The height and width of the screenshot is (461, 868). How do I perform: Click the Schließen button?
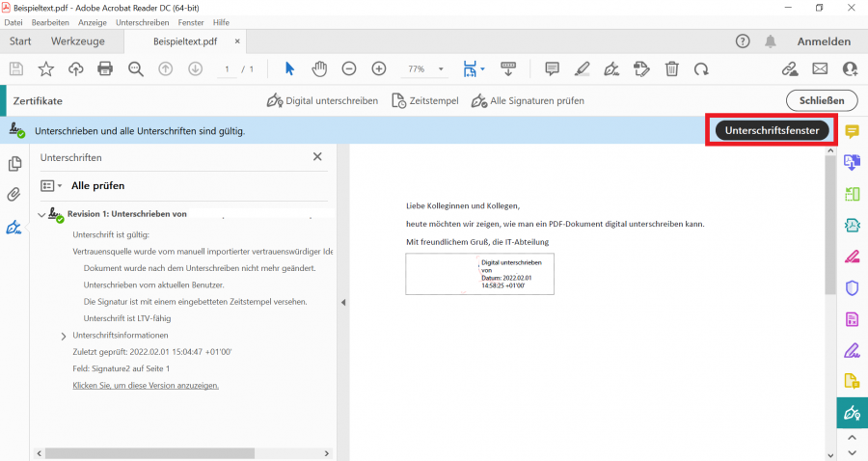[x=822, y=100]
